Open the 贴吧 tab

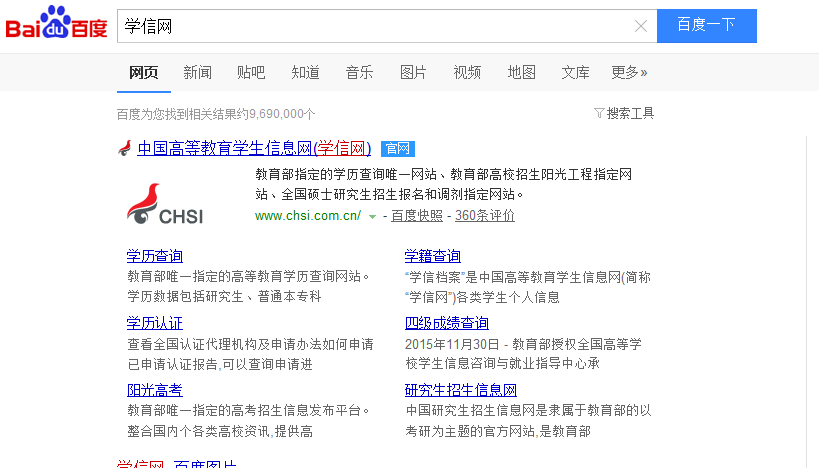[x=251, y=73]
